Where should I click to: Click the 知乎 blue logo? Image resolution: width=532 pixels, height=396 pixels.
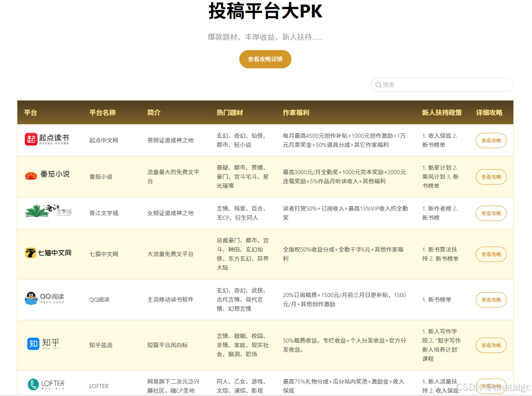(x=43, y=344)
